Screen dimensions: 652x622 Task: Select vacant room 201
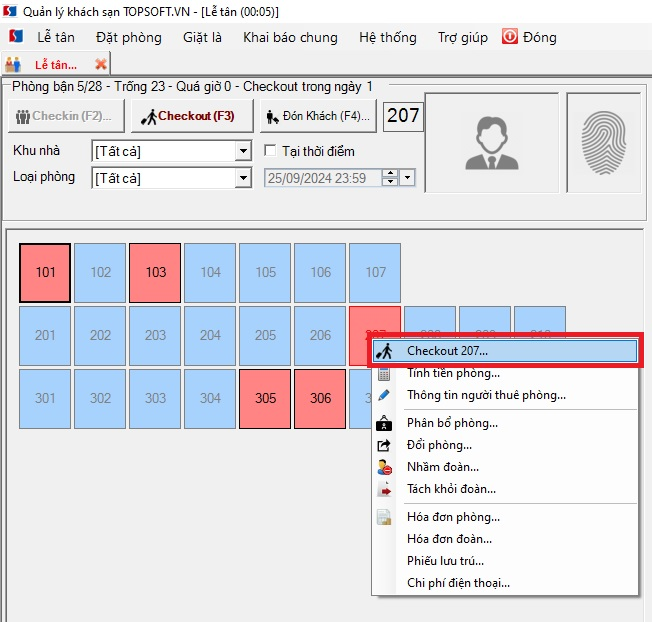pyautogui.click(x=45, y=336)
